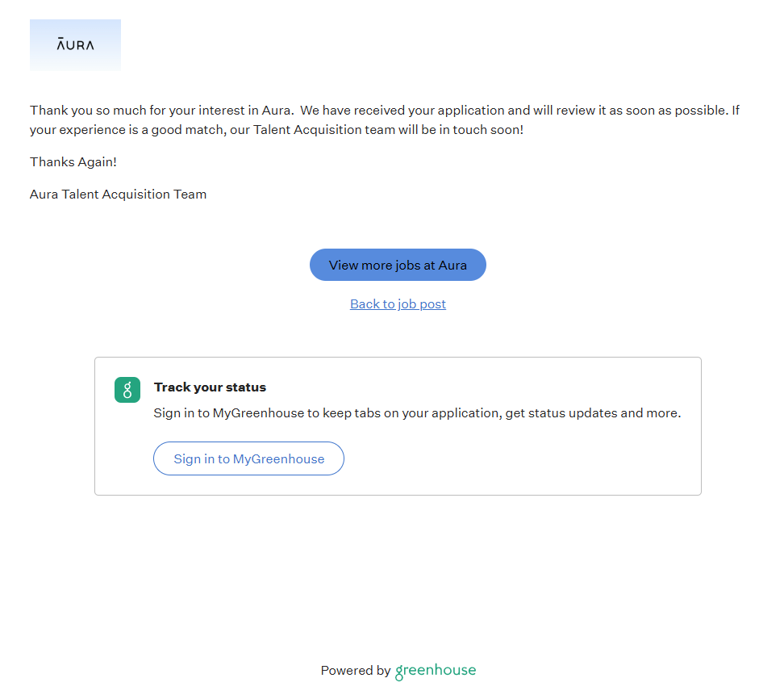Viewport: 784px width, 699px height.
Task: Click the 'Powered by' footer text
Action: click(355, 671)
